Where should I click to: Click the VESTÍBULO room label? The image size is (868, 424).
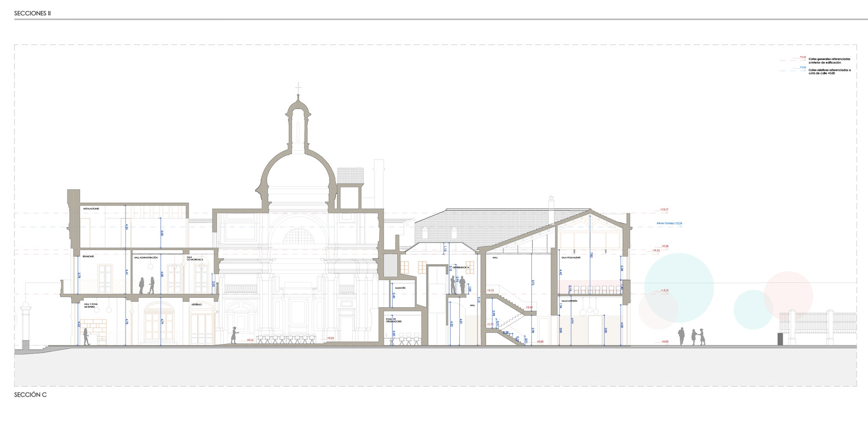pyautogui.click(x=197, y=304)
